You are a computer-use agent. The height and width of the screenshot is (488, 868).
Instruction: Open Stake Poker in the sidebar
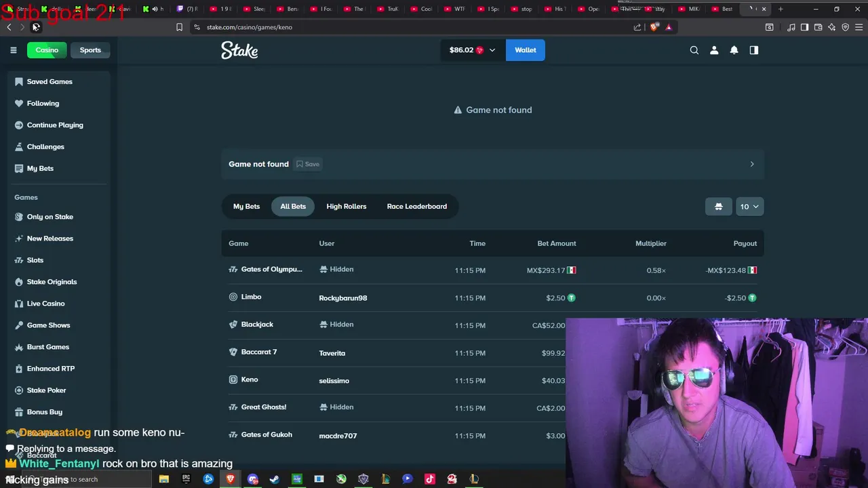pyautogui.click(x=46, y=390)
